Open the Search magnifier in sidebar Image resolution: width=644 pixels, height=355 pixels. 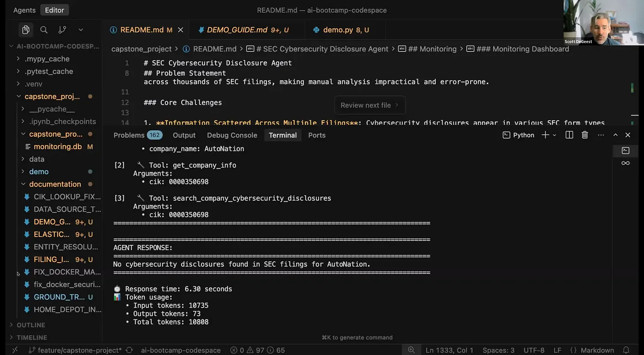[x=44, y=30]
